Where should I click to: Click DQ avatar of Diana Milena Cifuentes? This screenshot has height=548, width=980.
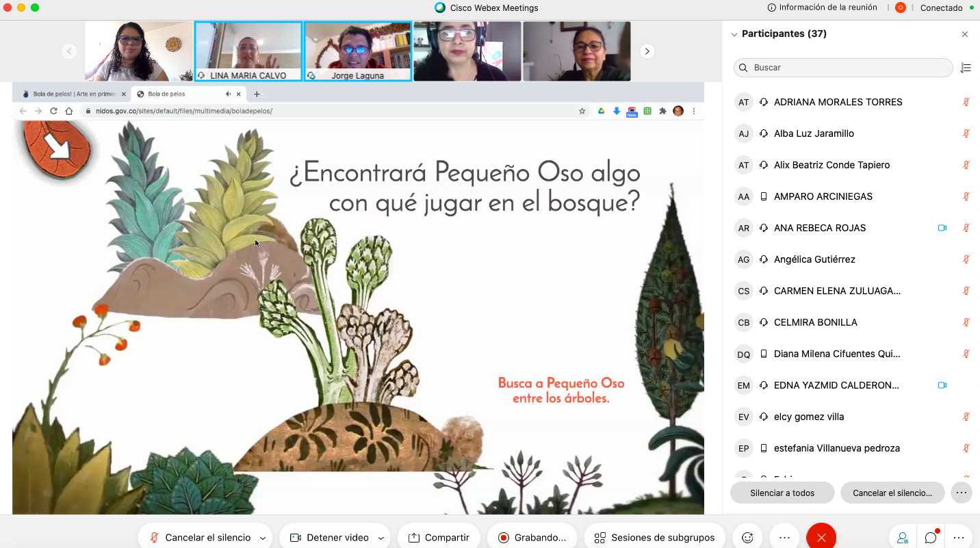pyautogui.click(x=744, y=354)
